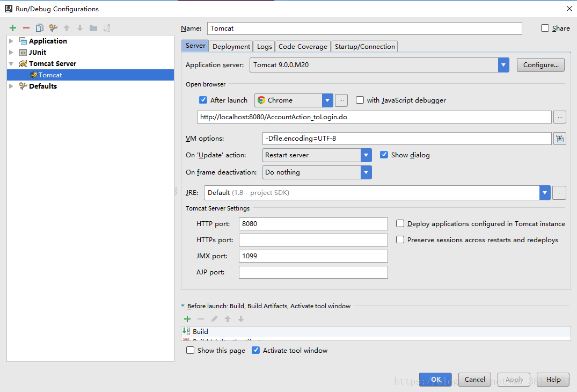
Task: Select the Build task in Before launch list
Action: coord(201,331)
